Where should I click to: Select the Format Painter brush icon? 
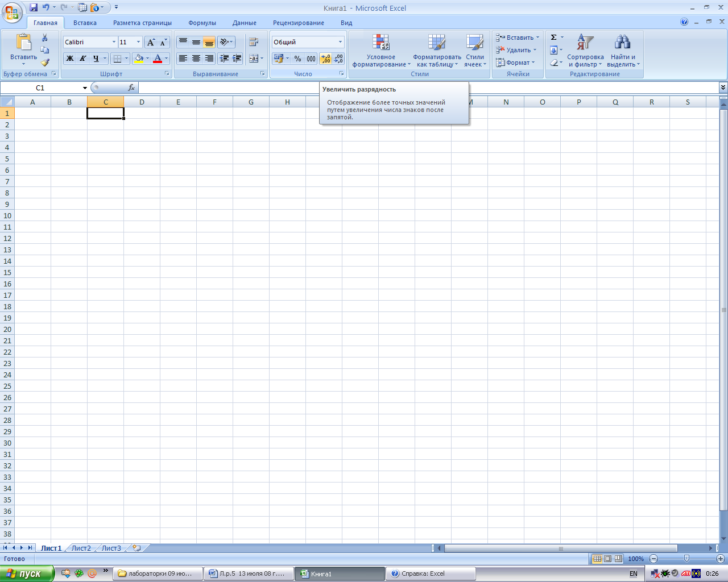[45, 63]
